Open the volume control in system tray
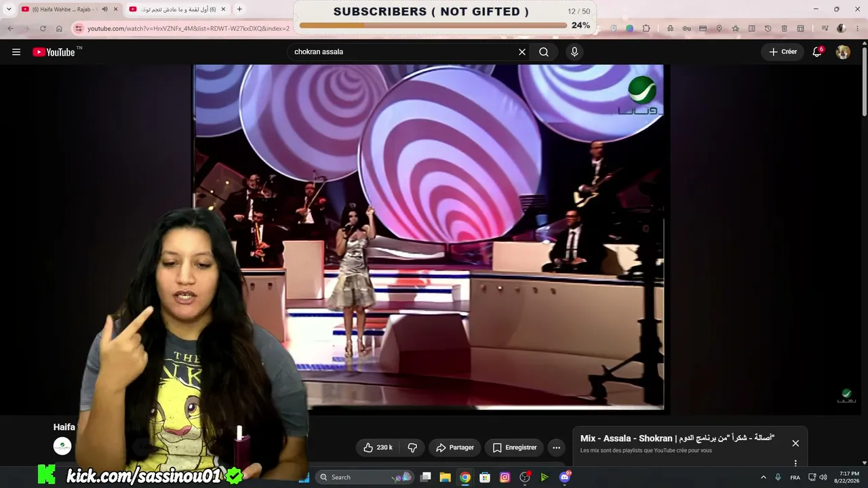868x488 pixels. click(823, 477)
